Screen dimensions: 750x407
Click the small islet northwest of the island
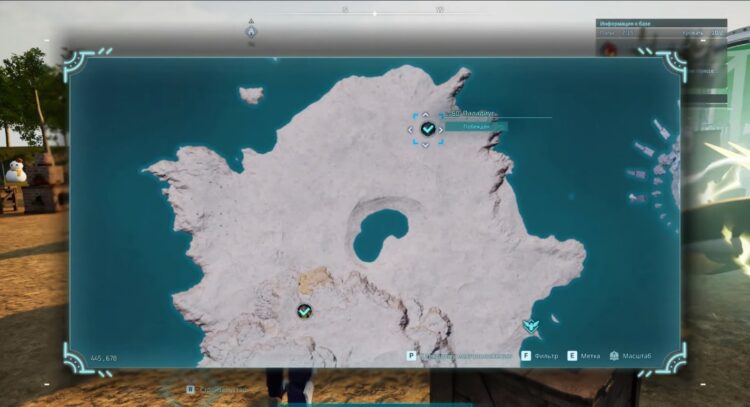tap(251, 95)
